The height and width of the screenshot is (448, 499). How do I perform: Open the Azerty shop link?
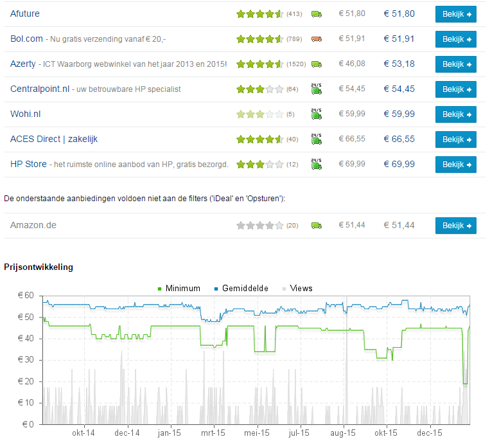23,64
